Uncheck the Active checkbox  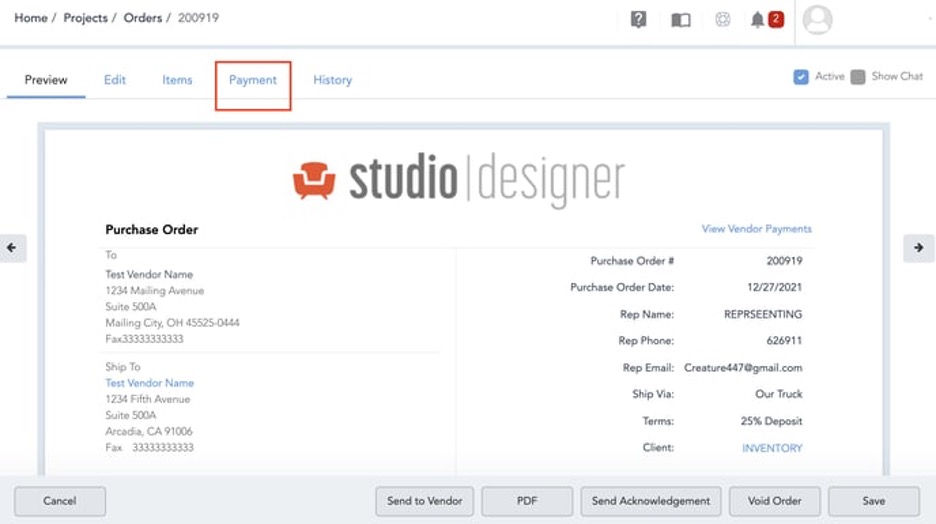[x=800, y=77]
